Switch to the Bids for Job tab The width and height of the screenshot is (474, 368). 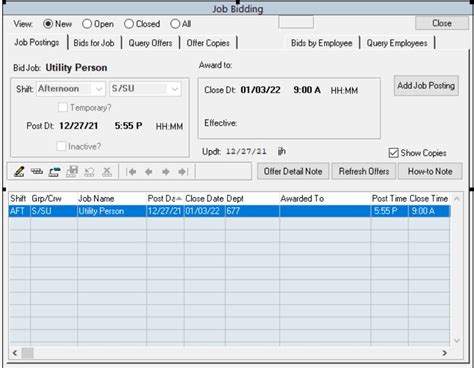pos(94,43)
